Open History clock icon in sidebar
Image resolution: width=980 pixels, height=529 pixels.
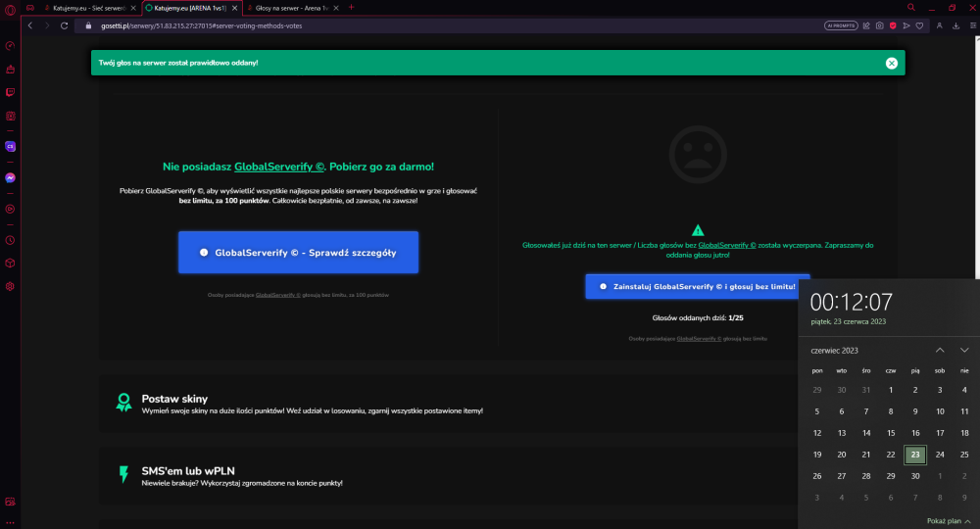tap(10, 240)
